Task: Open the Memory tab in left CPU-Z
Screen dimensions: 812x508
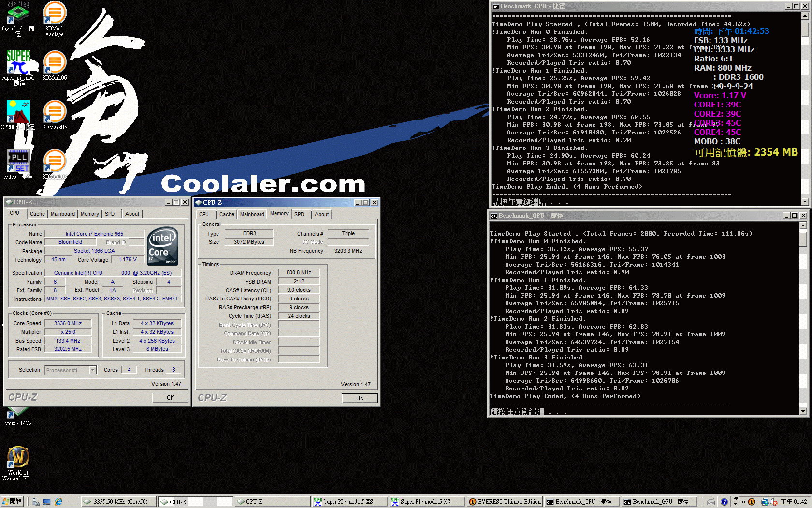Action: point(90,214)
